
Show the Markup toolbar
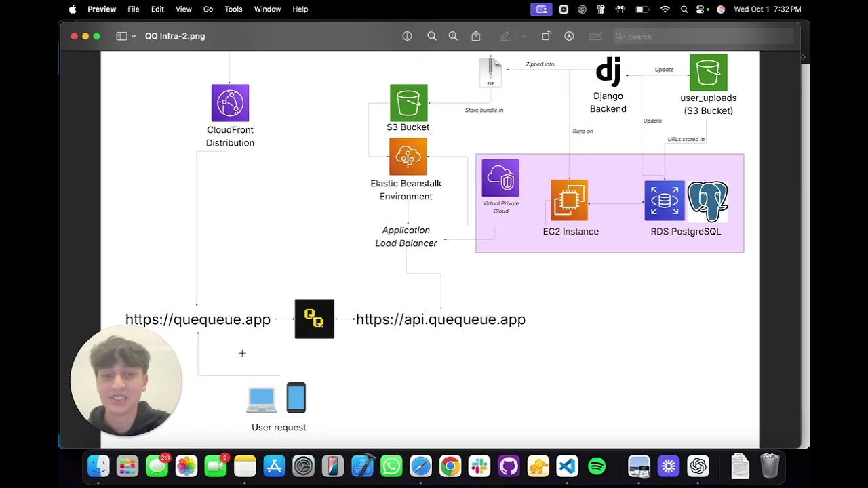coord(569,36)
